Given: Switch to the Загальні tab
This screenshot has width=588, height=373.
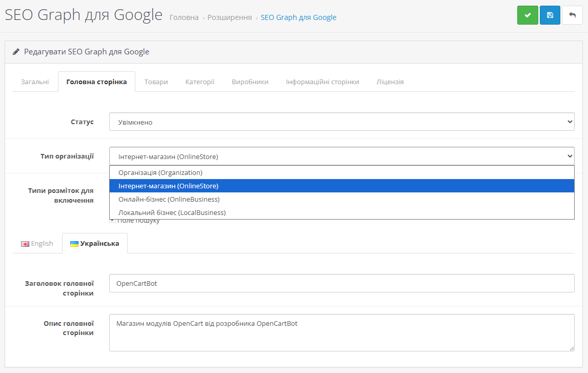Looking at the screenshot, I should (x=35, y=82).
